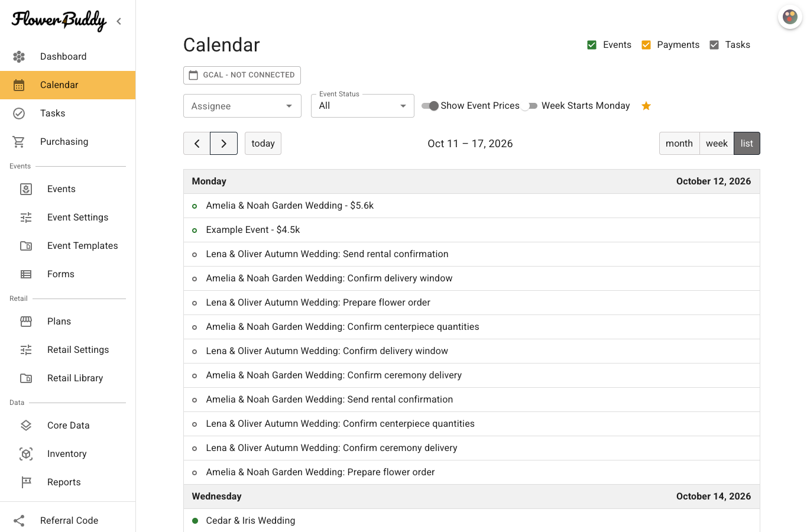
Task: Toggle Show Event Prices switch
Action: click(x=430, y=106)
